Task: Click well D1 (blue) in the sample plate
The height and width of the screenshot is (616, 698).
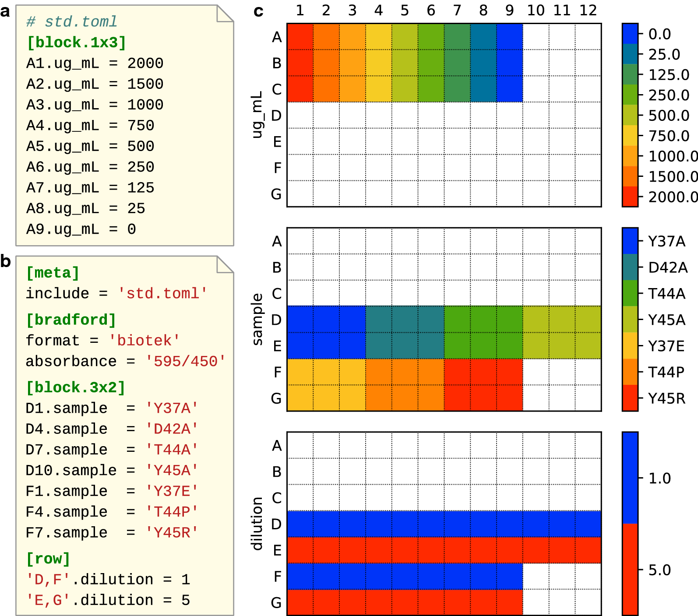Action: click(300, 319)
